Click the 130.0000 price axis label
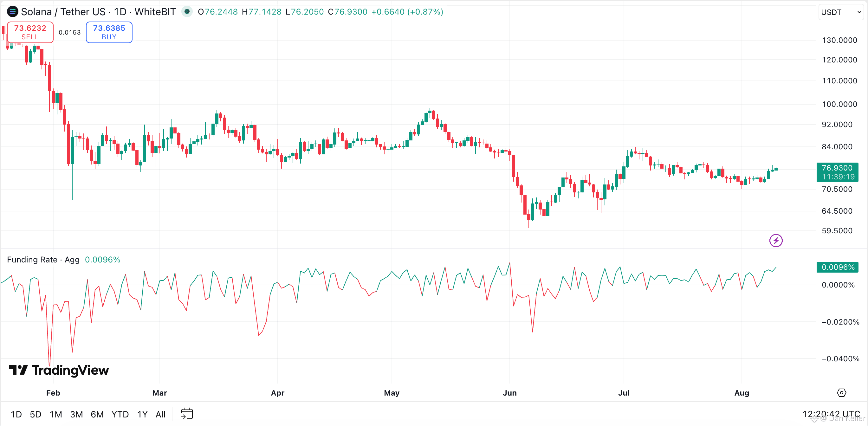This screenshot has width=868, height=426. point(839,41)
